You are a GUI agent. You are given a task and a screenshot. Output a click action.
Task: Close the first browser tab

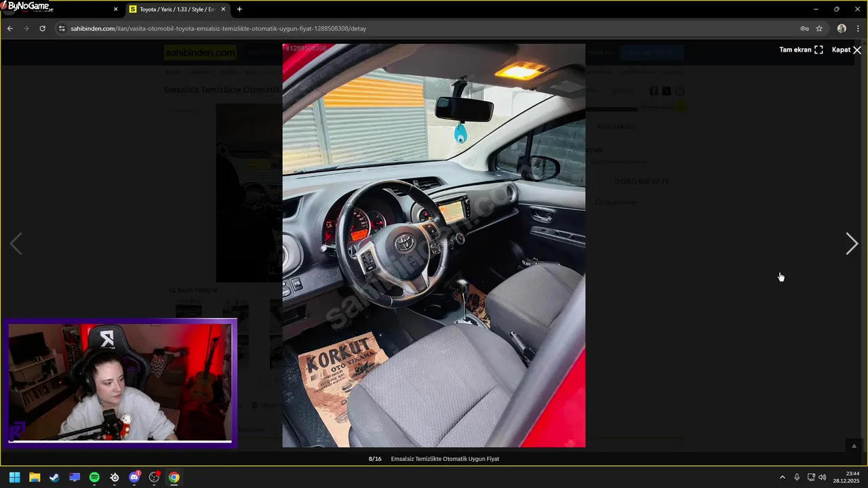[115, 9]
